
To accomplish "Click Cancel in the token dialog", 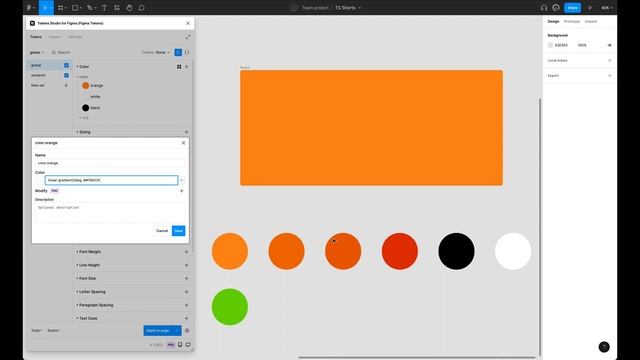I will [x=162, y=231].
